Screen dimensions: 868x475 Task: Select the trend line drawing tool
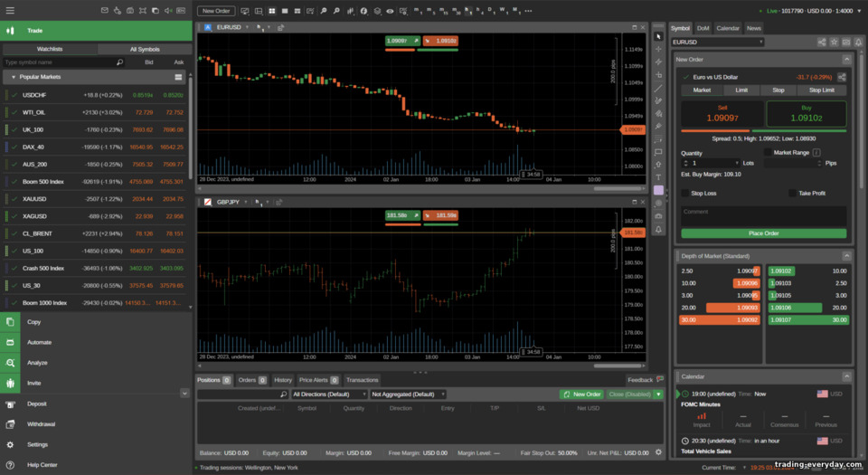coord(658,88)
